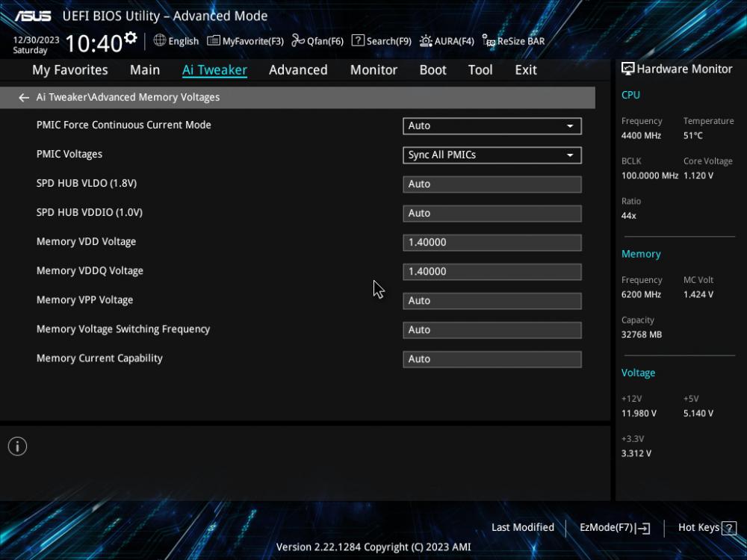The image size is (747, 560).
Task: Launch Qfan(F6) fan control
Action: pyautogui.click(x=317, y=41)
